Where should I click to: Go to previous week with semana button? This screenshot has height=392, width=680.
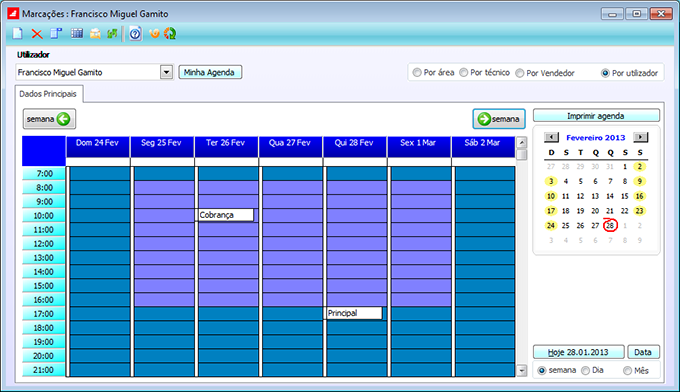(49, 119)
